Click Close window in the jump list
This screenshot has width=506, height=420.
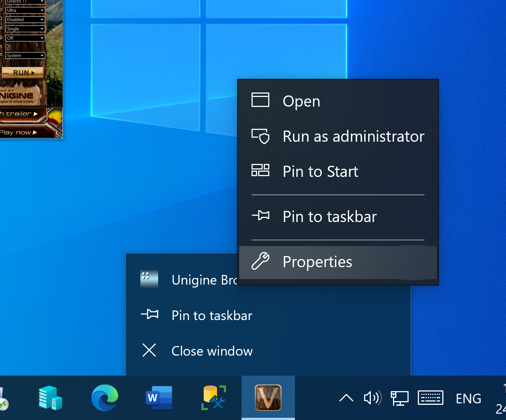[x=212, y=351]
